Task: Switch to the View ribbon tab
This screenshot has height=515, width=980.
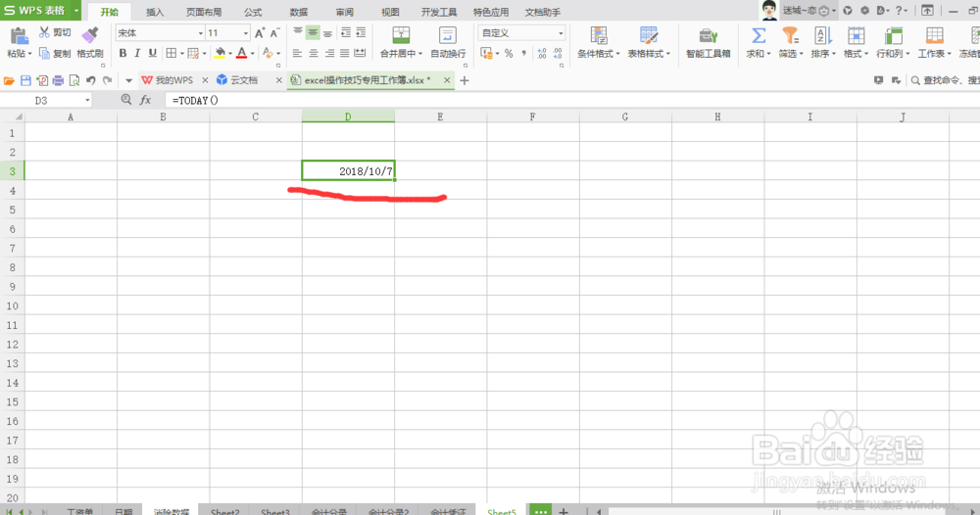Action: point(390,13)
